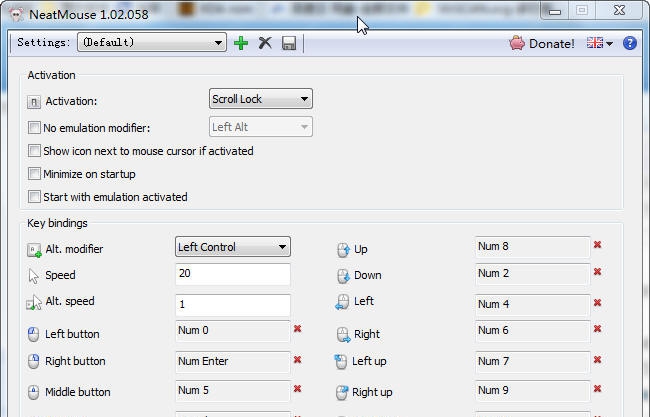The image size is (650, 417).
Task: Open the disabled Left Alt modifier dropdown
Action: [261, 127]
